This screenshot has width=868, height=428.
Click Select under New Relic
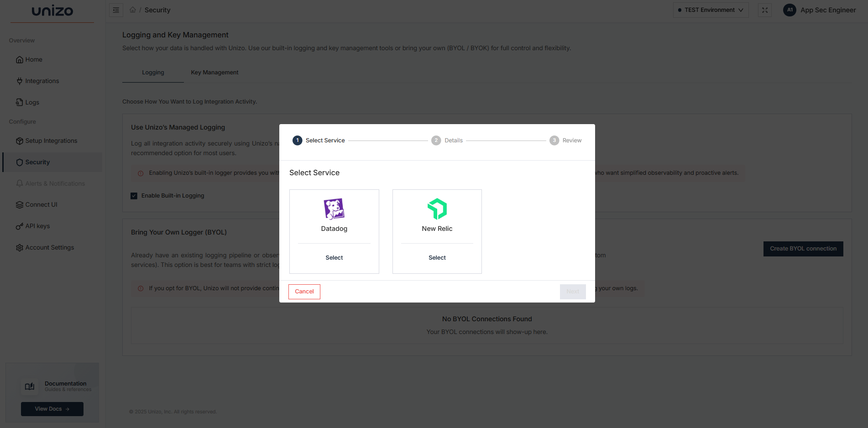click(x=437, y=257)
